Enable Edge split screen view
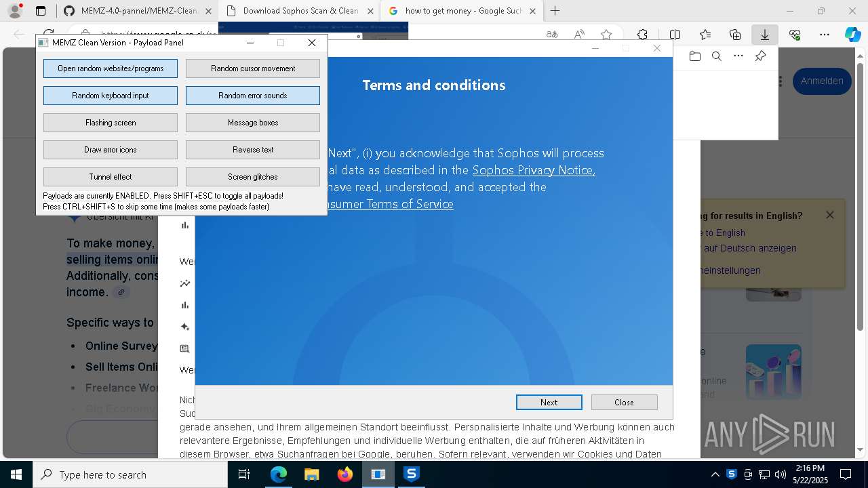This screenshot has width=868, height=488. (675, 35)
